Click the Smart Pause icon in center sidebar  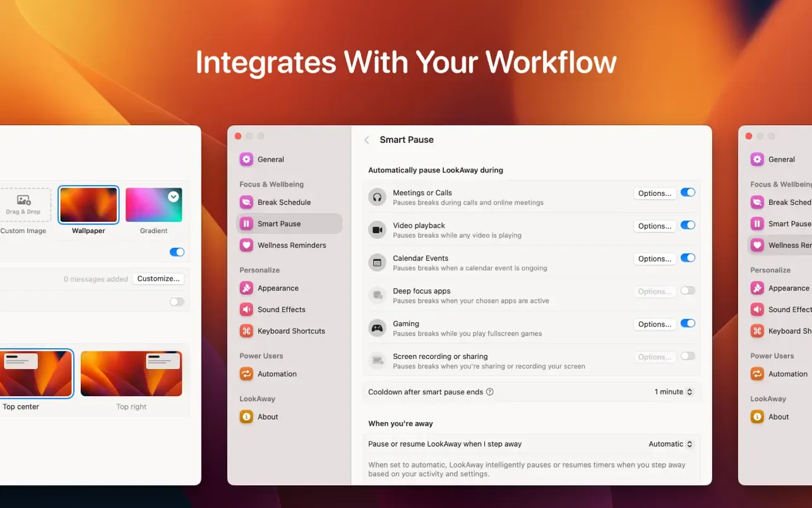(x=246, y=224)
